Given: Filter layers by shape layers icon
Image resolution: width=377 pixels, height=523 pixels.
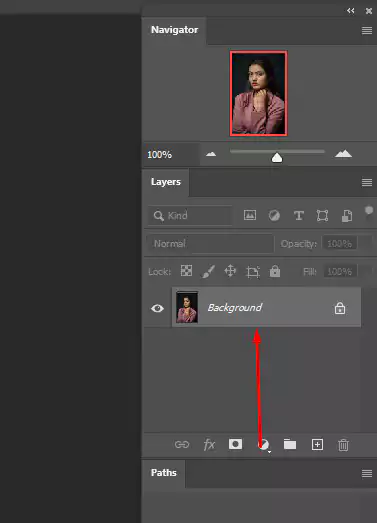Looking at the screenshot, I should coord(322,215).
